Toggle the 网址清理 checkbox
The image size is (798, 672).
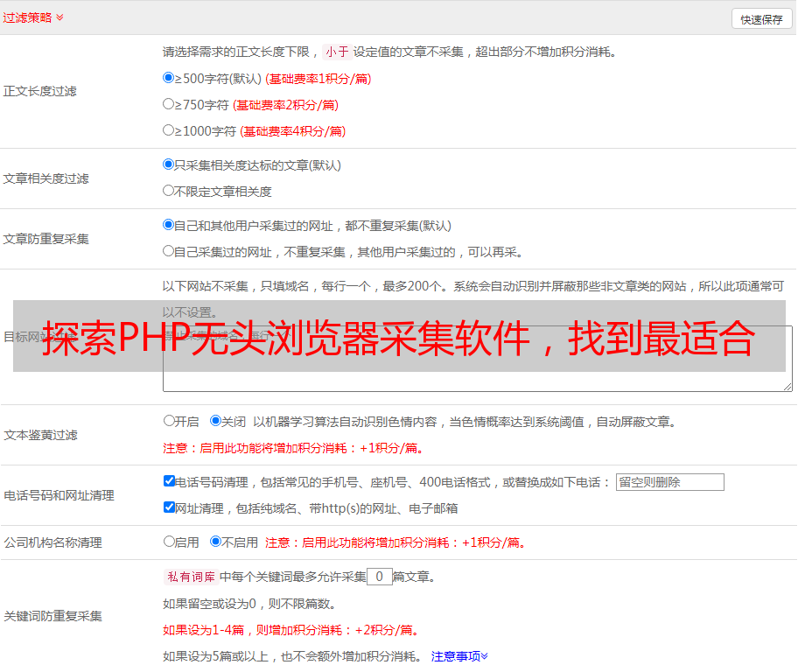[x=169, y=507]
